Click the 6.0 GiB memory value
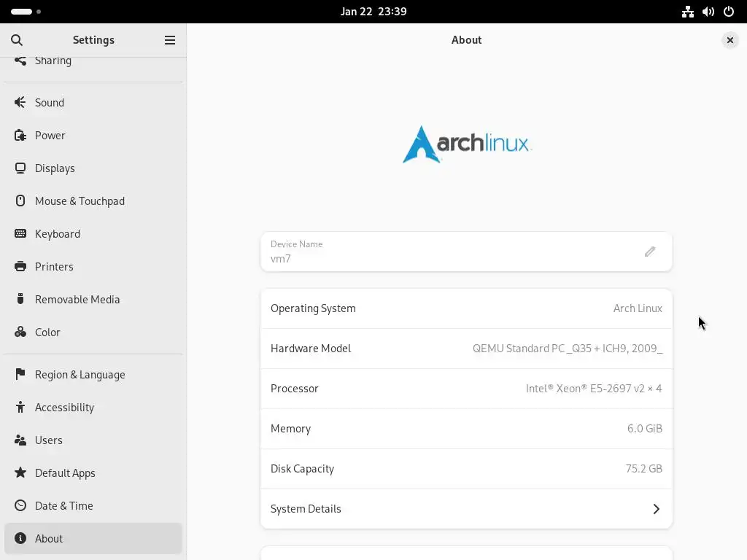 (x=645, y=429)
